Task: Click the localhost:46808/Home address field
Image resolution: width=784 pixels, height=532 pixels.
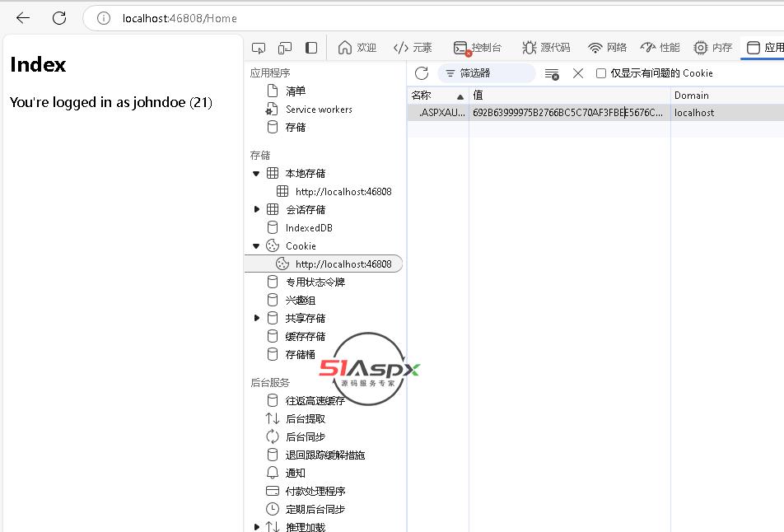Action: point(180,18)
